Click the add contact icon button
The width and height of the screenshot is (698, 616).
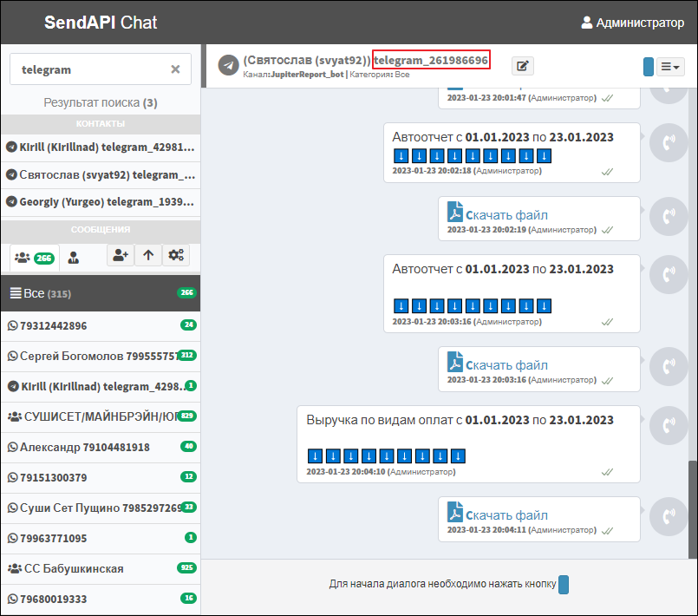tap(120, 255)
